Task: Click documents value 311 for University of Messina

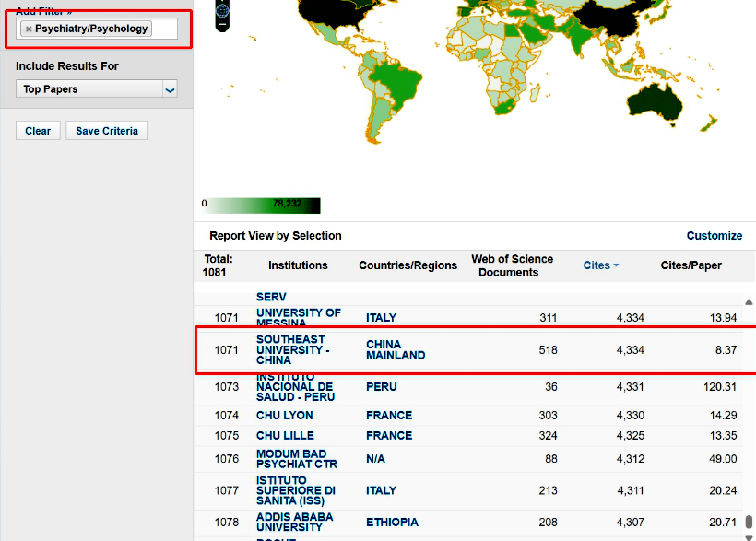Action: point(549,318)
